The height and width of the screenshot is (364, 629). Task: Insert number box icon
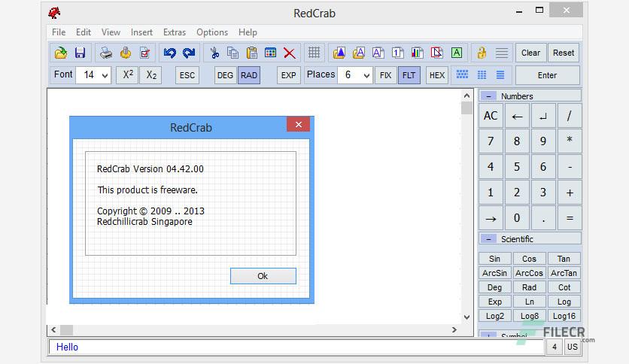click(x=397, y=53)
